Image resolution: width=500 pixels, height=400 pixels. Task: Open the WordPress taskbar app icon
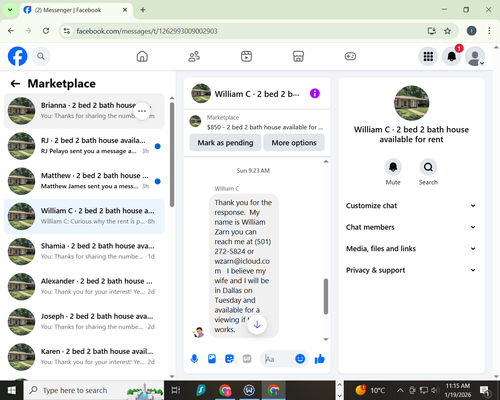(249, 390)
